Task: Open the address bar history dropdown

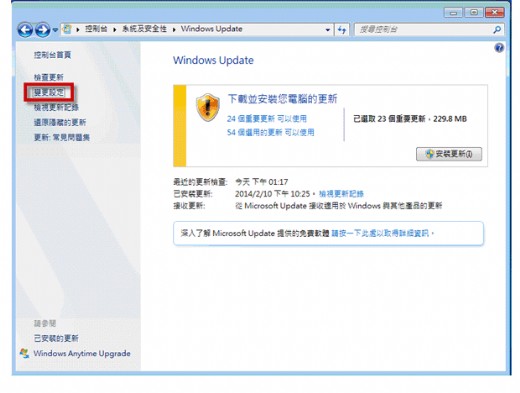Action: [x=328, y=30]
